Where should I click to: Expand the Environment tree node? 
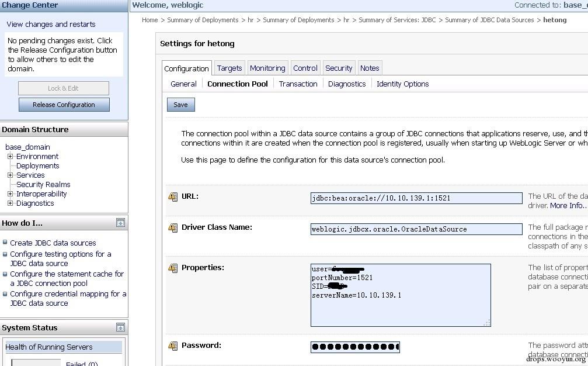click(10, 157)
